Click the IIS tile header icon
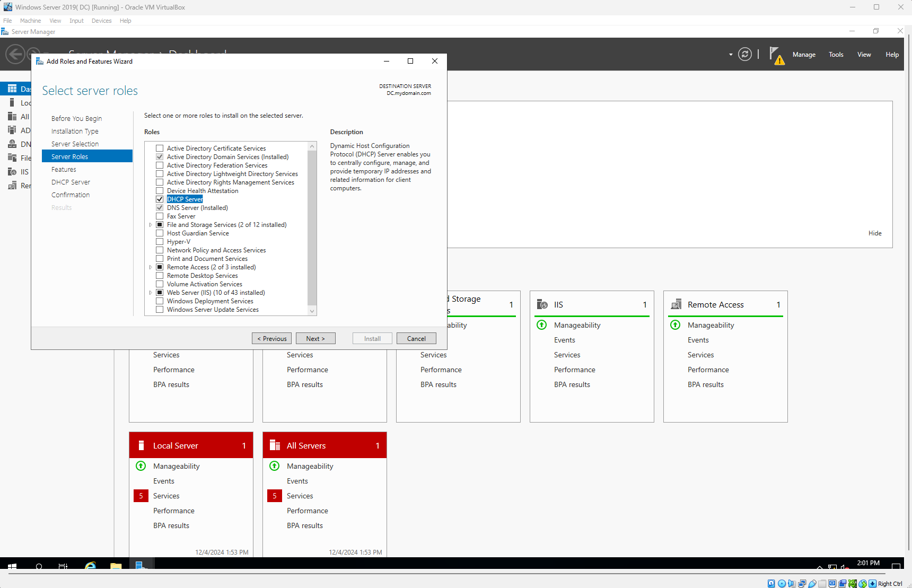This screenshot has height=588, width=912. pyautogui.click(x=542, y=304)
